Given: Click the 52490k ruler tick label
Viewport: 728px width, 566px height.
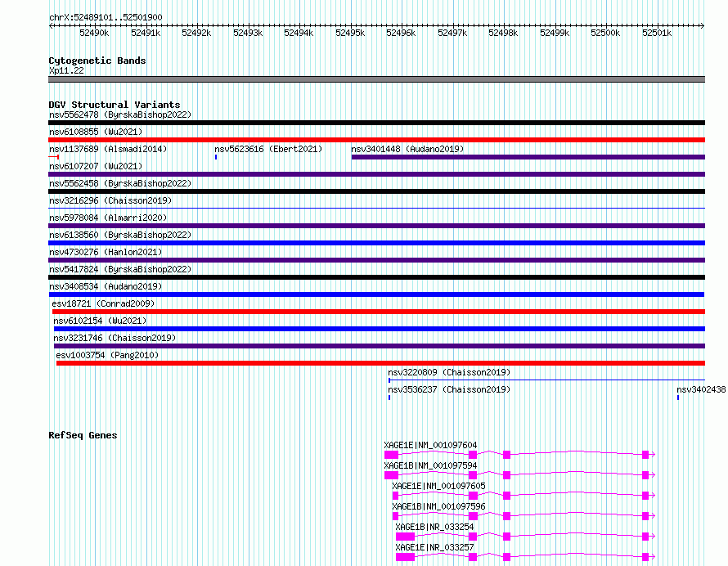Looking at the screenshot, I should pyautogui.click(x=94, y=33).
